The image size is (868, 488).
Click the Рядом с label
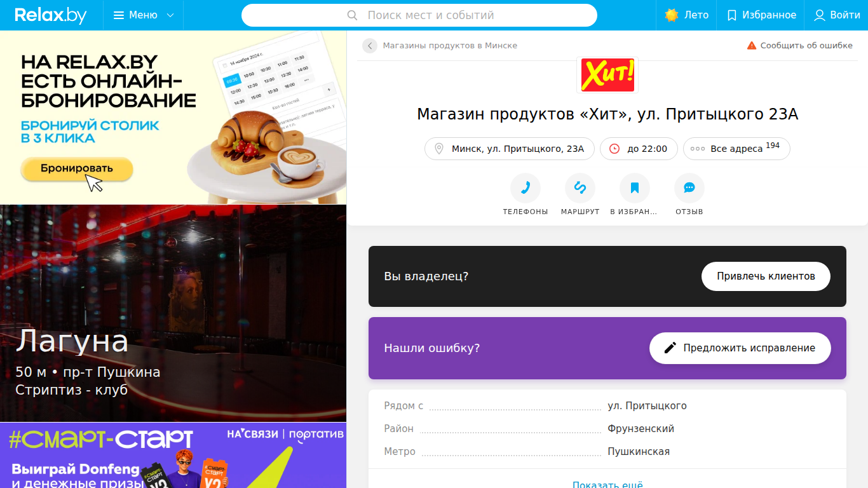(x=403, y=406)
